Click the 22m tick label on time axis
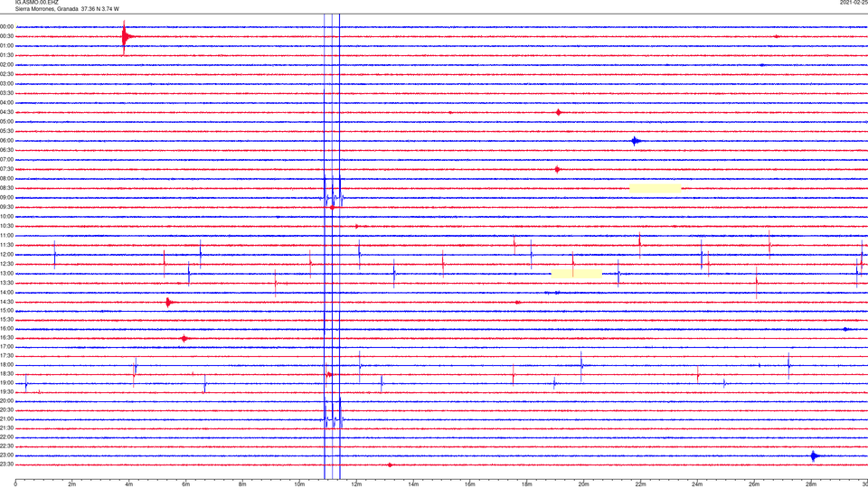Viewport: 868px width, 488px height. 640,484
